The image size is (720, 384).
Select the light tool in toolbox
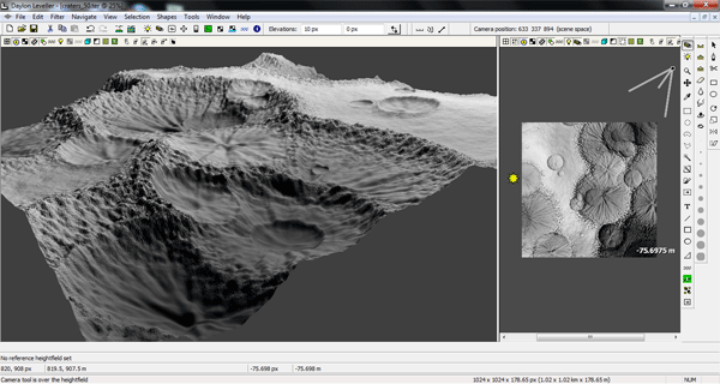tap(687, 57)
